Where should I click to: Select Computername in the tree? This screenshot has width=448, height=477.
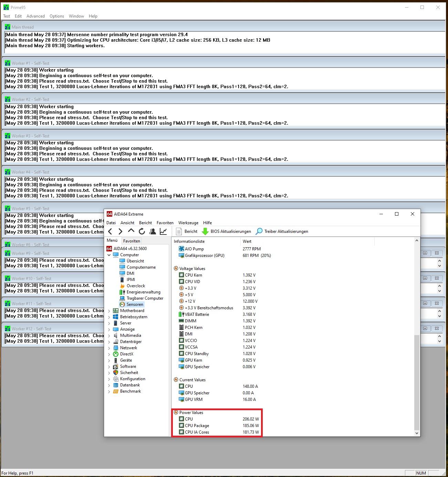click(137, 267)
